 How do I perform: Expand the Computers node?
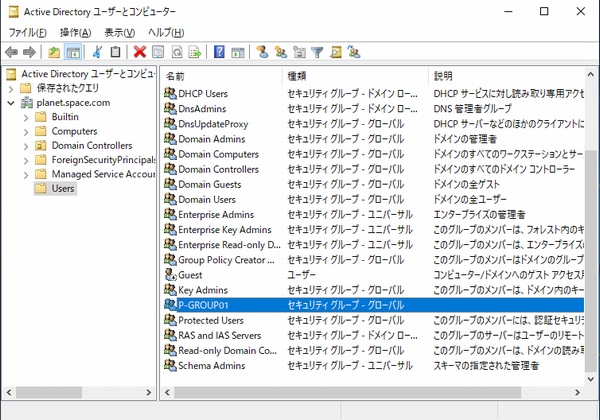26,132
